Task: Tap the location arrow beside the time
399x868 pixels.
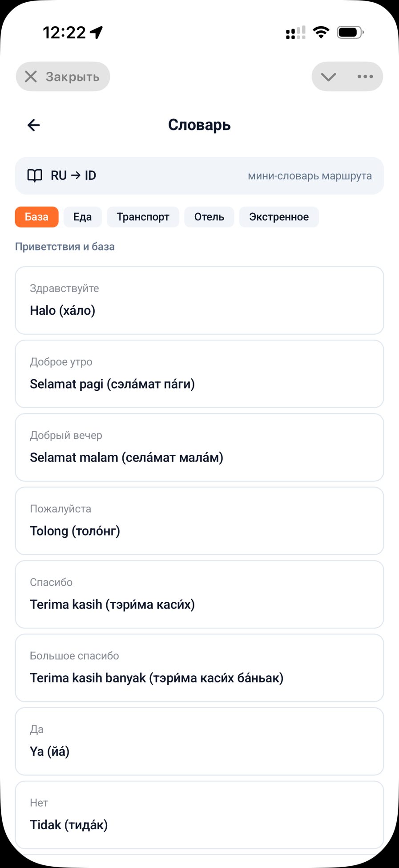Action: [97, 32]
